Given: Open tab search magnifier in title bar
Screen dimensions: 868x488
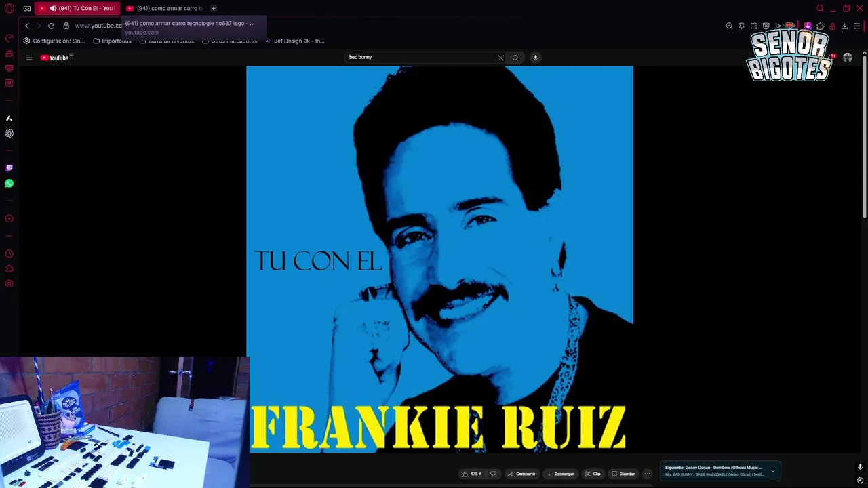Looking at the screenshot, I should [820, 8].
